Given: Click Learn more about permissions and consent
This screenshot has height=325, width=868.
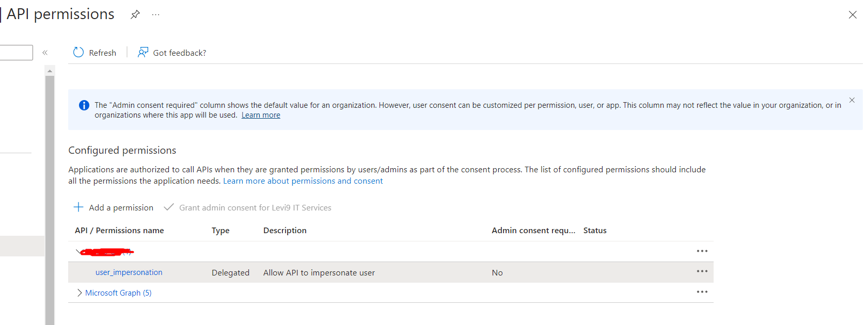Looking at the screenshot, I should pos(303,181).
